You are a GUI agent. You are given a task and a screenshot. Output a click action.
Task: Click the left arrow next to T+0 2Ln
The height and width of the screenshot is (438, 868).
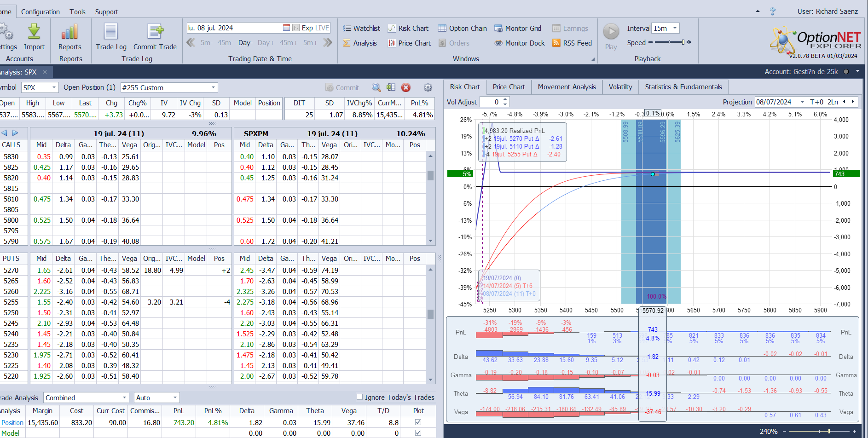[x=844, y=102]
